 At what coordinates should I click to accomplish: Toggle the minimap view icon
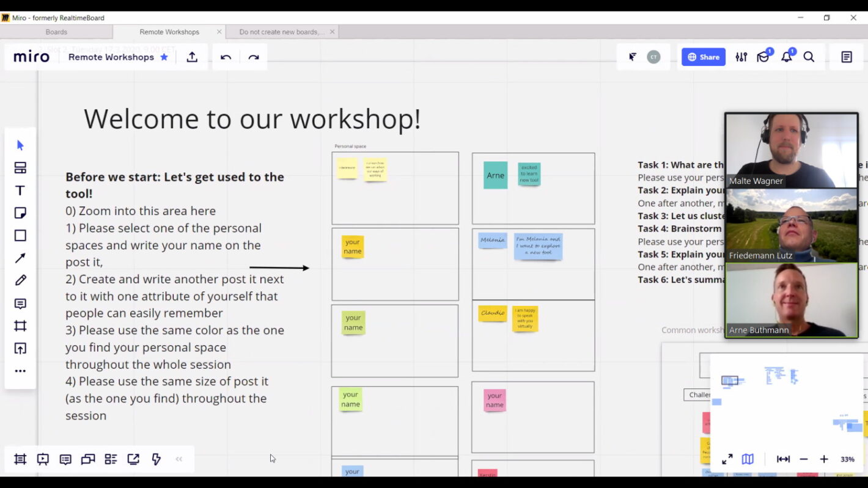click(748, 459)
